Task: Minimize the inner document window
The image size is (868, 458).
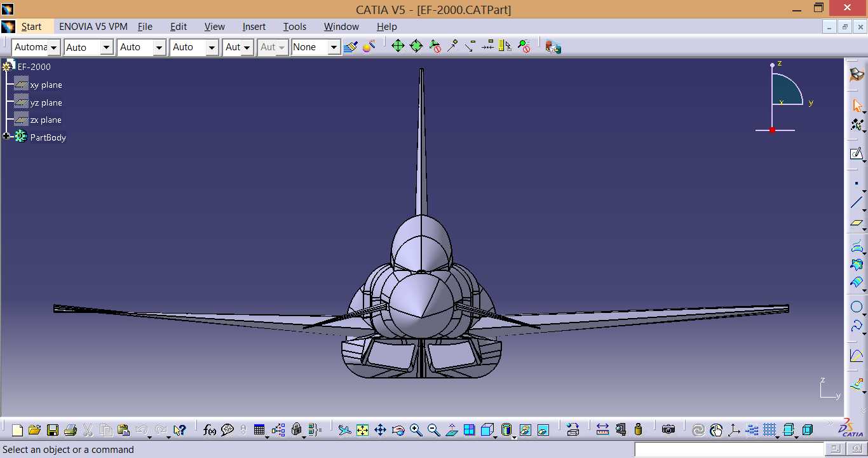Action: coord(829,27)
